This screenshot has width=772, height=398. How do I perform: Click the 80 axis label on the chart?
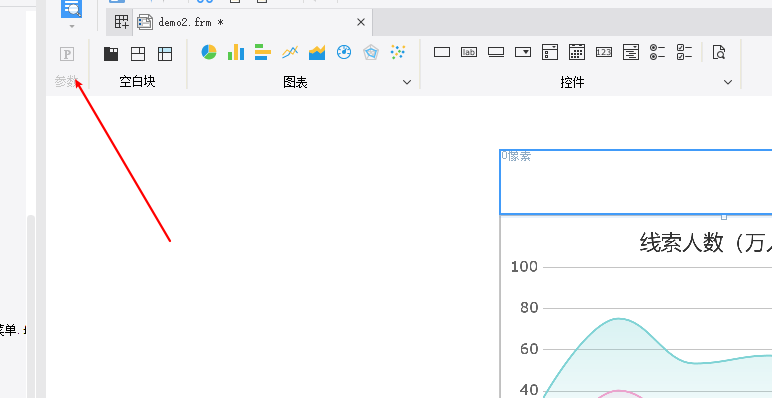(x=529, y=308)
